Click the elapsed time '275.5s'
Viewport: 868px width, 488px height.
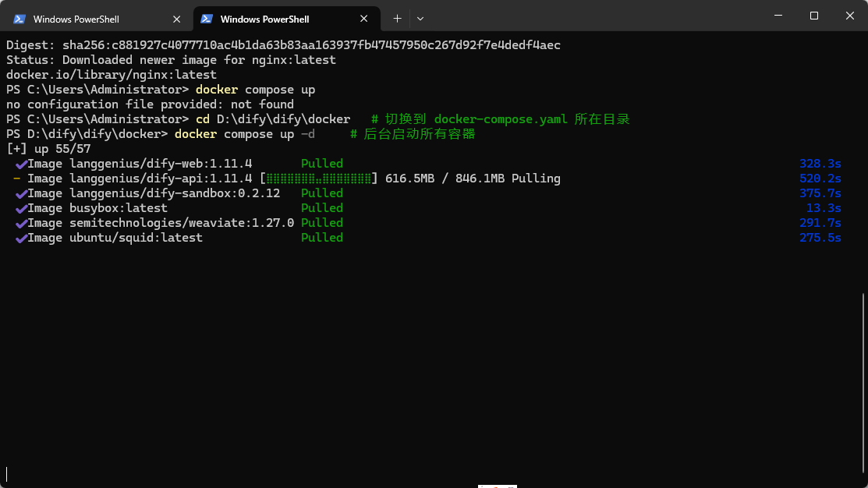pos(820,237)
